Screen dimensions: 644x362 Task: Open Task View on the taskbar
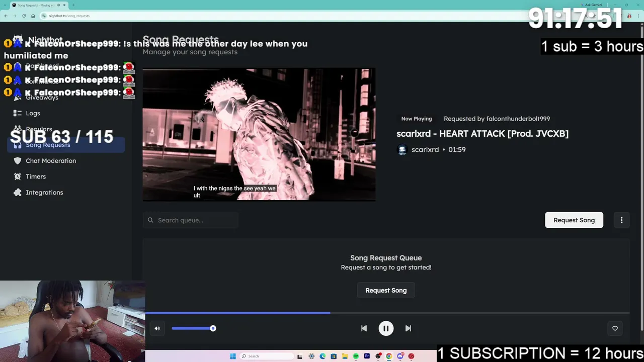(300, 356)
